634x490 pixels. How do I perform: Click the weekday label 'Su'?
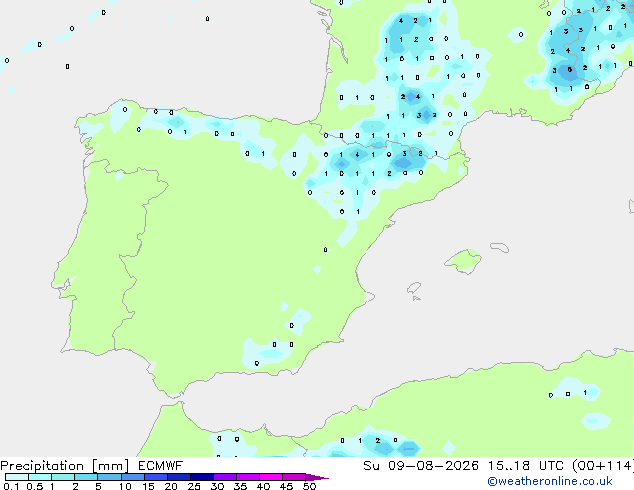click(x=371, y=466)
